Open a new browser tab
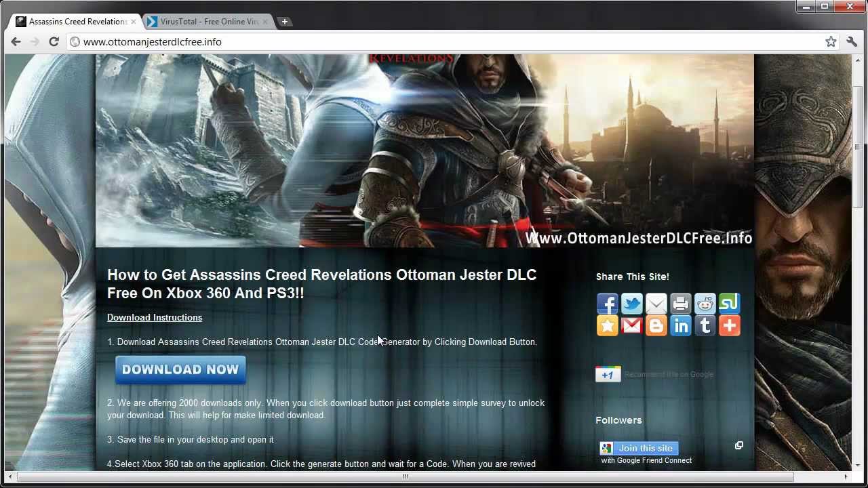The image size is (868, 488). pyautogui.click(x=285, y=22)
